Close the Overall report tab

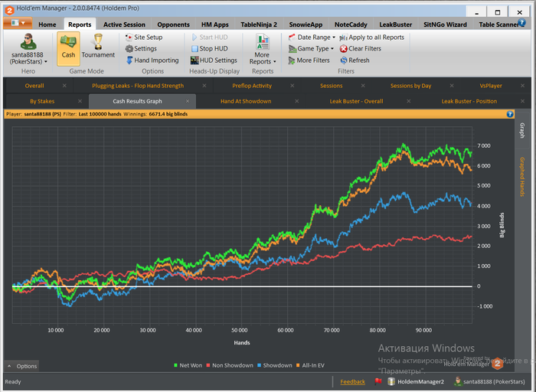tap(64, 86)
